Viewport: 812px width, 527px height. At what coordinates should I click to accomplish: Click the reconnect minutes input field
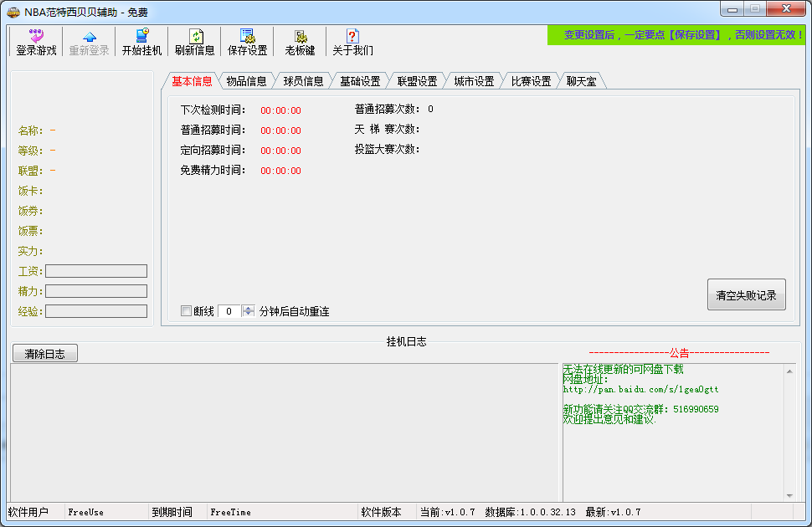point(229,311)
